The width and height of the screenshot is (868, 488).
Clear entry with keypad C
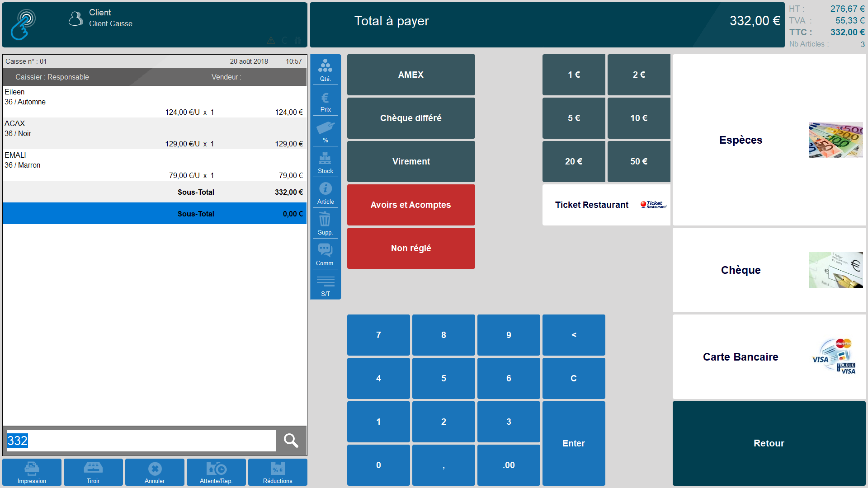[574, 378]
